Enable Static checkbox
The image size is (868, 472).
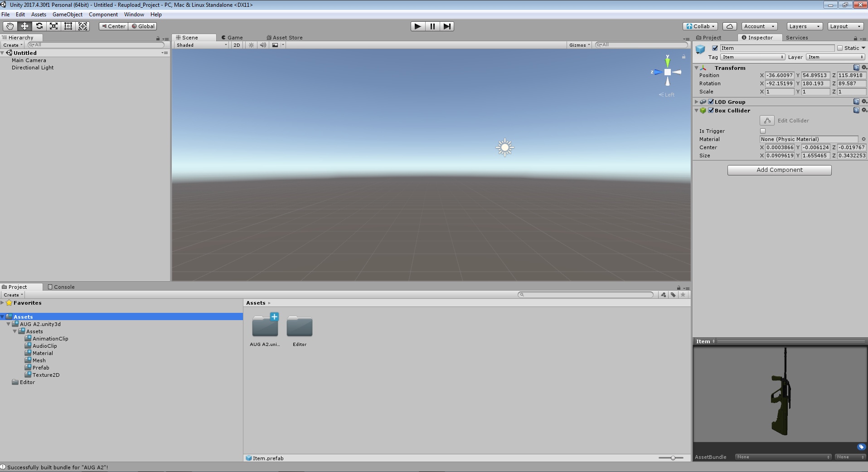click(x=840, y=48)
